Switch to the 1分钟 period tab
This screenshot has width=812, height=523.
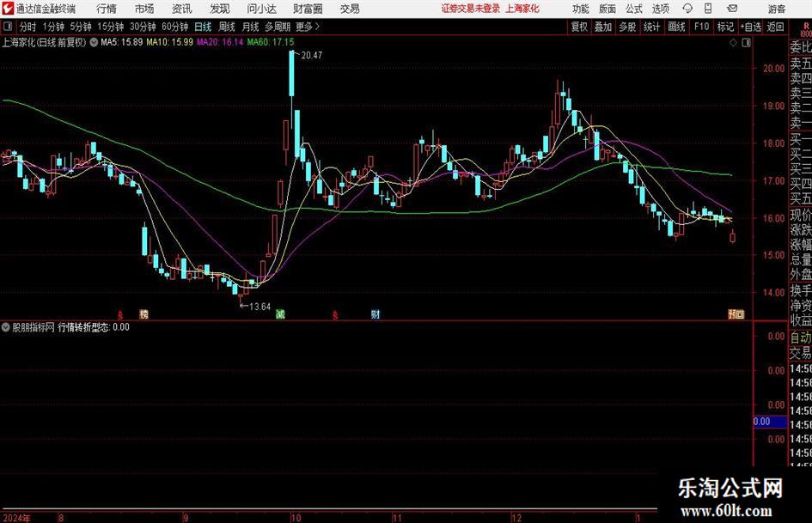[53, 27]
